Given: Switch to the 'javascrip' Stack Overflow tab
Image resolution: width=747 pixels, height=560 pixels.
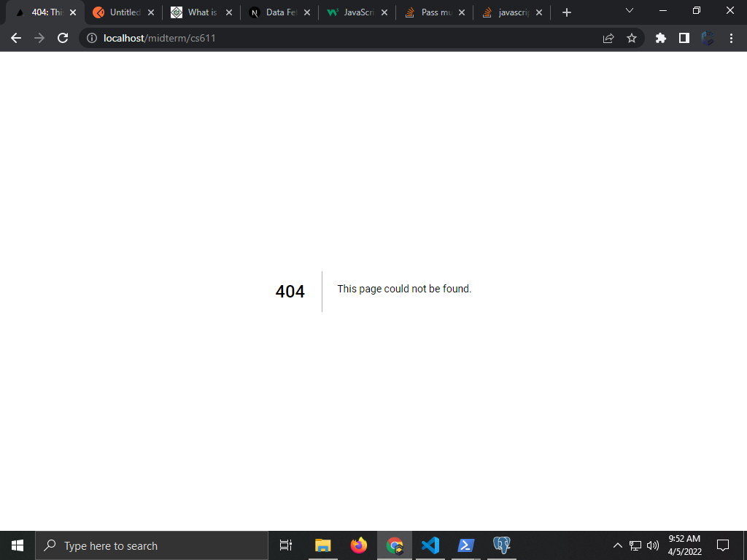Looking at the screenshot, I should [513, 13].
